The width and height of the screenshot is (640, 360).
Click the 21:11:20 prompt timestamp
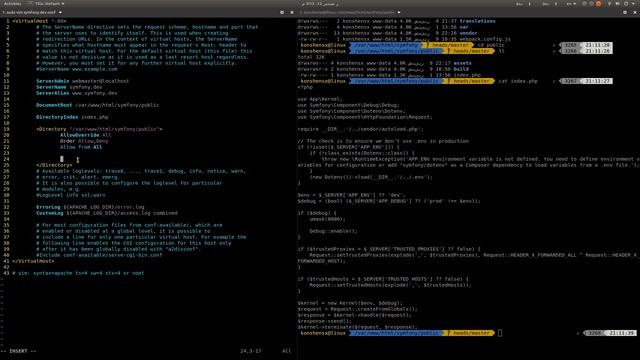[x=598, y=45]
